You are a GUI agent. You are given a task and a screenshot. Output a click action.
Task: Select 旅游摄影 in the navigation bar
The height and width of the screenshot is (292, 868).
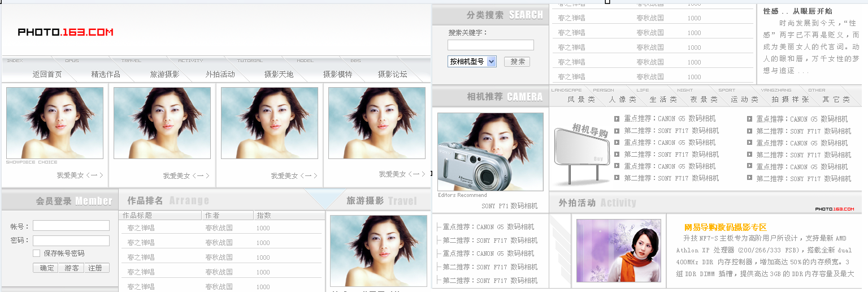coord(164,74)
